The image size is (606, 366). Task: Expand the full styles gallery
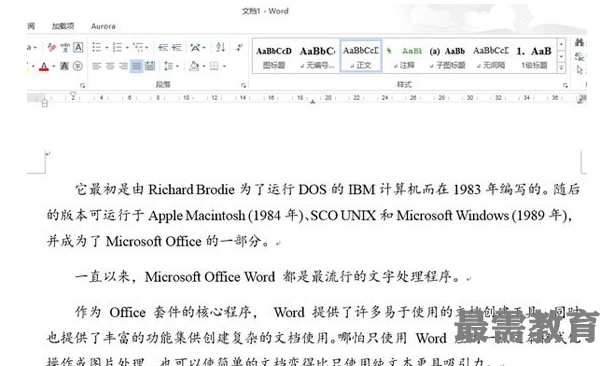561,68
